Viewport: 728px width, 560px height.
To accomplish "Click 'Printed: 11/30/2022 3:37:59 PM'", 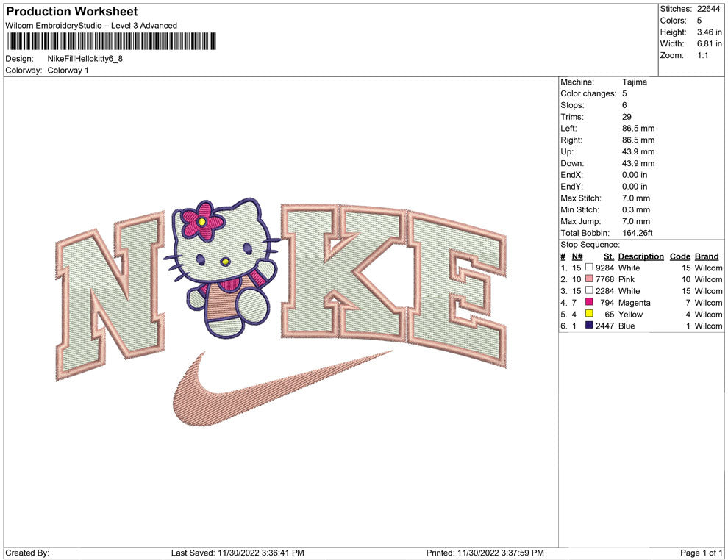I will [x=485, y=553].
